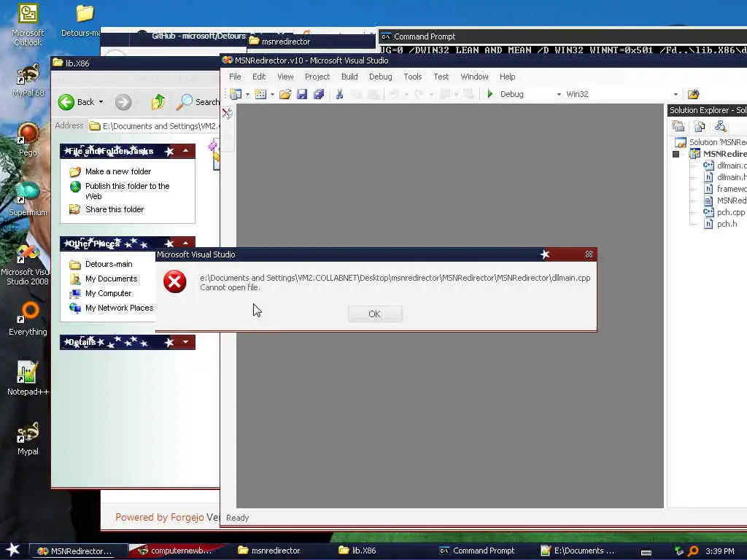The width and height of the screenshot is (747, 560).
Task: Open the File menu in Visual Studio
Action: [235, 77]
